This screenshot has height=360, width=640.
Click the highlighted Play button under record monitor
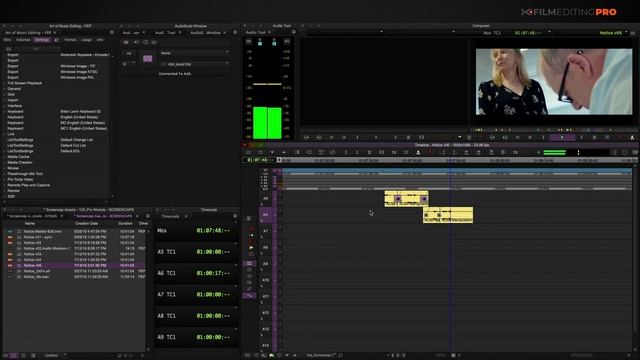click(x=562, y=138)
